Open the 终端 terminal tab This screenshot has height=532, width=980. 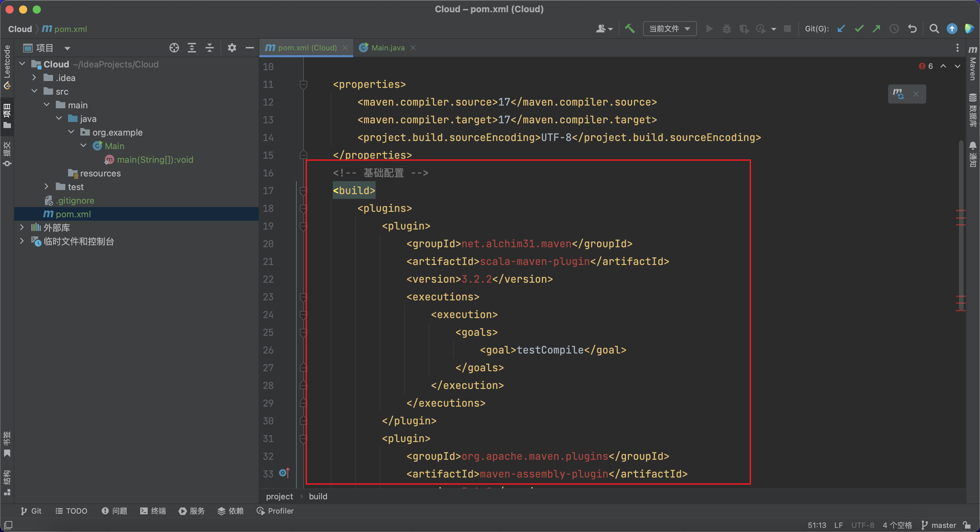tap(153, 511)
